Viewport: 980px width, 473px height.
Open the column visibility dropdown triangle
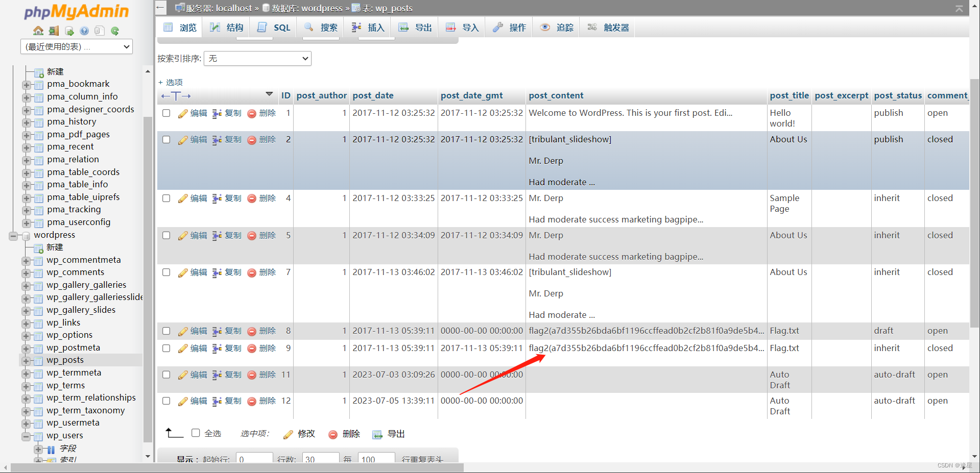coord(269,94)
